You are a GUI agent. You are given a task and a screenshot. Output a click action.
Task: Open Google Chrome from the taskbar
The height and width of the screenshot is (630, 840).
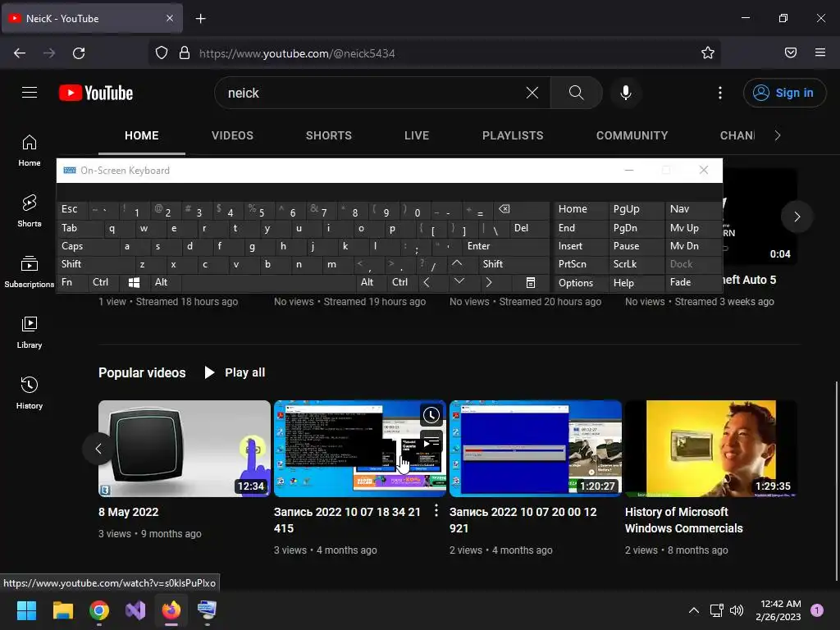[99, 610]
